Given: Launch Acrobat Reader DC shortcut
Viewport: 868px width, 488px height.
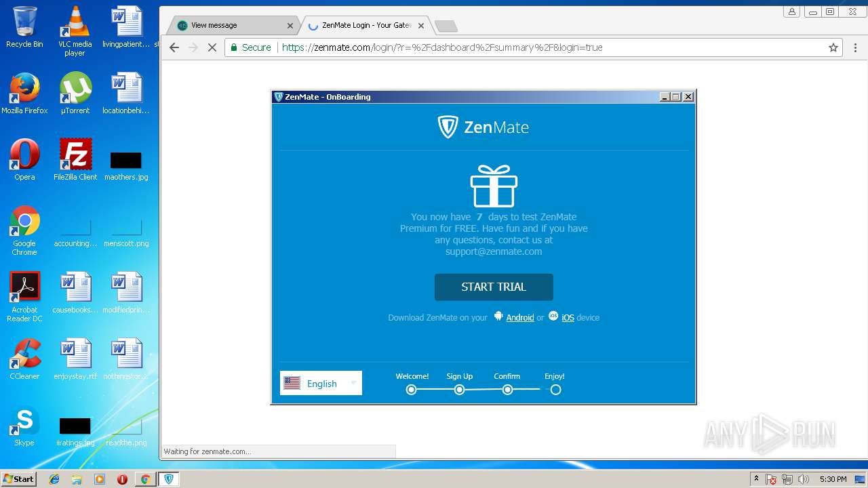Looking at the screenshot, I should coord(24,297).
